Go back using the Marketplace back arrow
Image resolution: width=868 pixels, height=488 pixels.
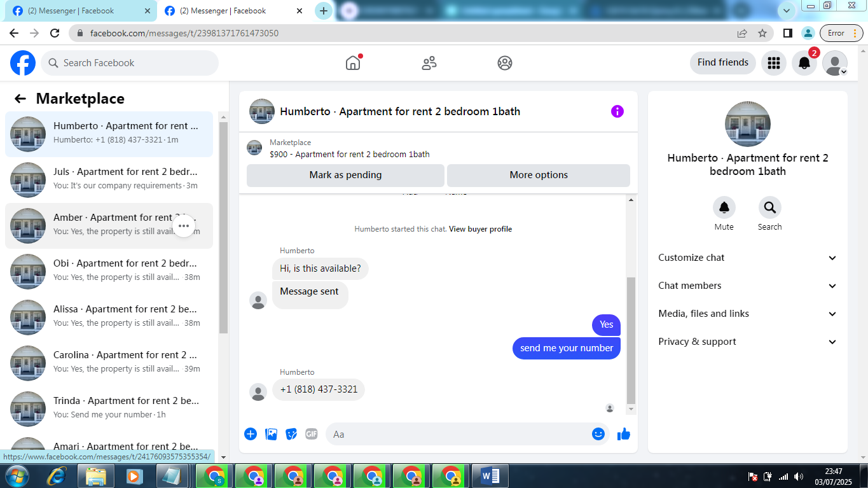(20, 99)
